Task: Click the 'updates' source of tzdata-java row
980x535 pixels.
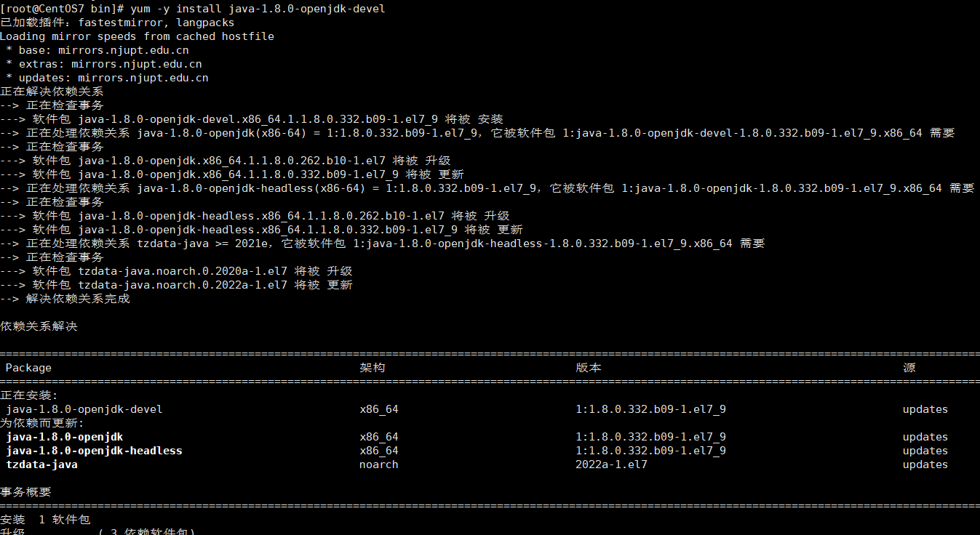Action: click(925, 464)
